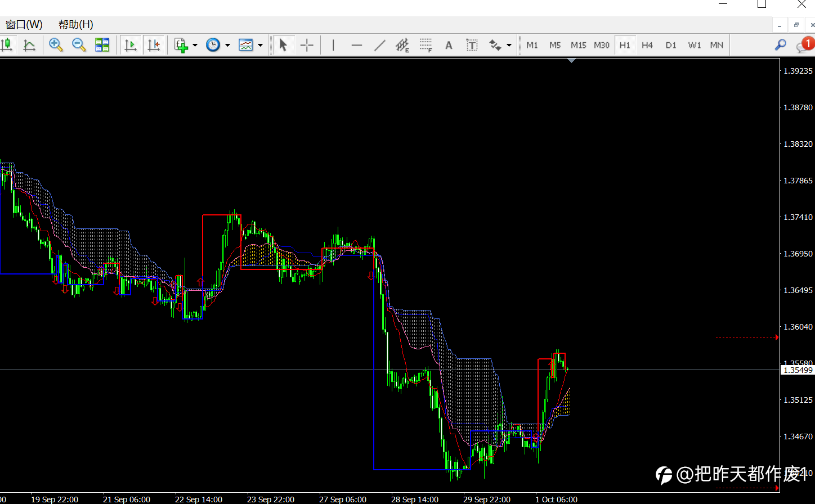Select the crosshair tool
815x504 pixels.
pos(307,45)
